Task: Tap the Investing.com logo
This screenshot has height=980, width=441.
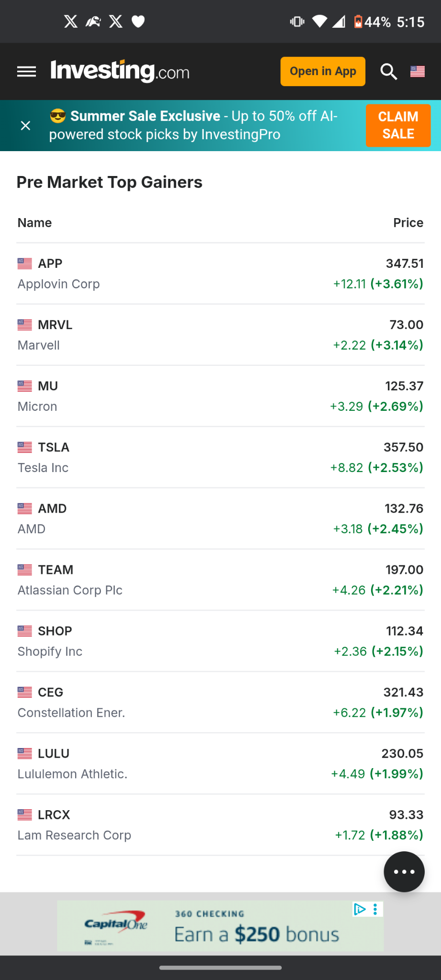Action: 120,71
